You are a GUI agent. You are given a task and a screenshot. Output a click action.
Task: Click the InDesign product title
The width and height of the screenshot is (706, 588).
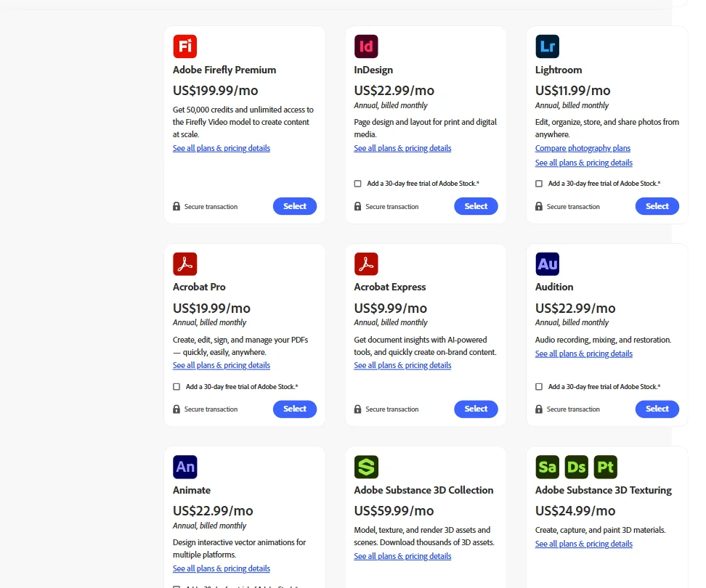(x=373, y=70)
